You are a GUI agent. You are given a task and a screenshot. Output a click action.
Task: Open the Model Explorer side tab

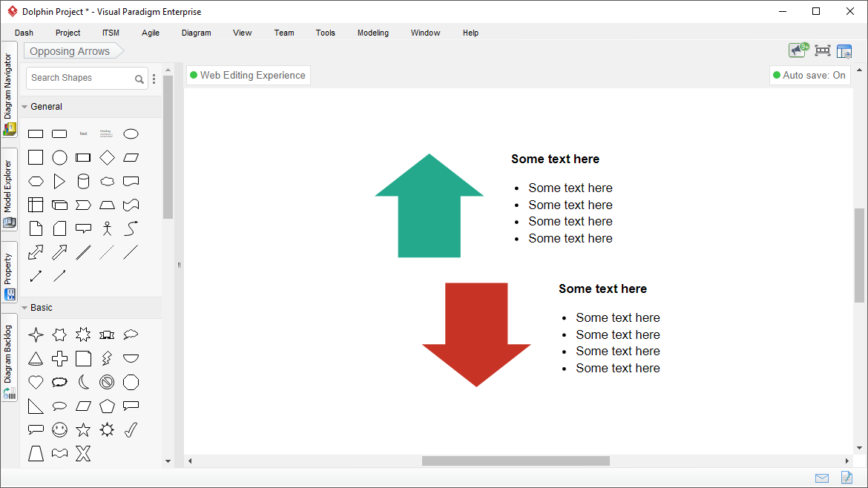[x=9, y=190]
